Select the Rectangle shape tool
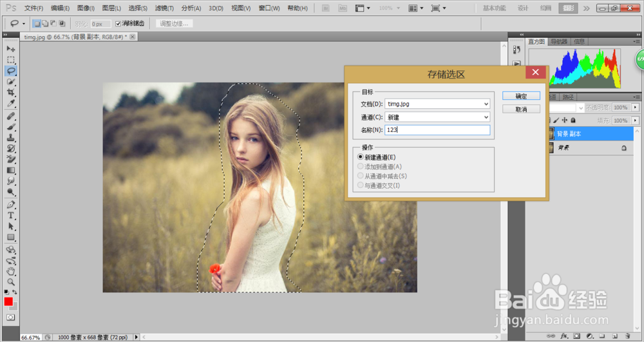Viewport: 644px width, 342px height. click(11, 237)
